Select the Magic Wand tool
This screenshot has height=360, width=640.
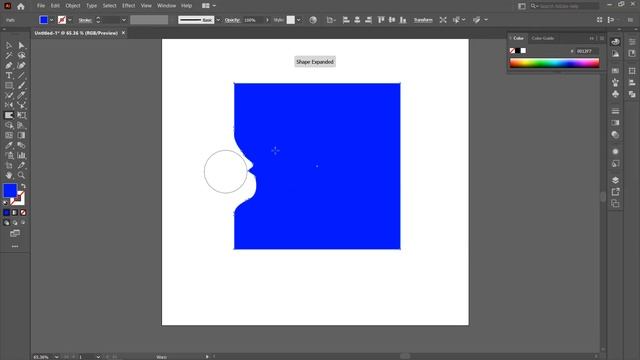click(9, 55)
